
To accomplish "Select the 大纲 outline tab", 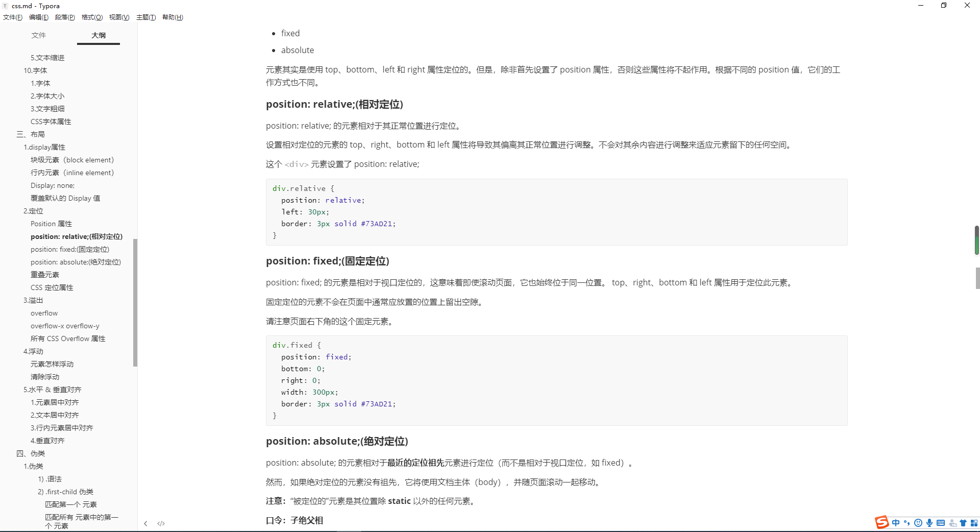I will 99,35.
